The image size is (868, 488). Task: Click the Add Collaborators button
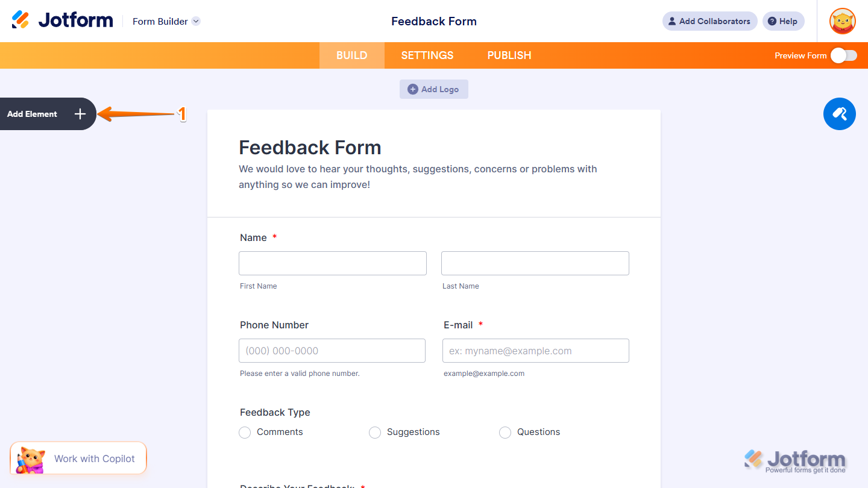[709, 21]
